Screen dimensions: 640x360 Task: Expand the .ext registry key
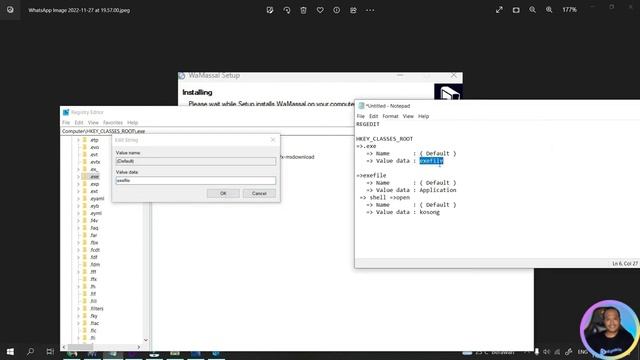point(78,191)
